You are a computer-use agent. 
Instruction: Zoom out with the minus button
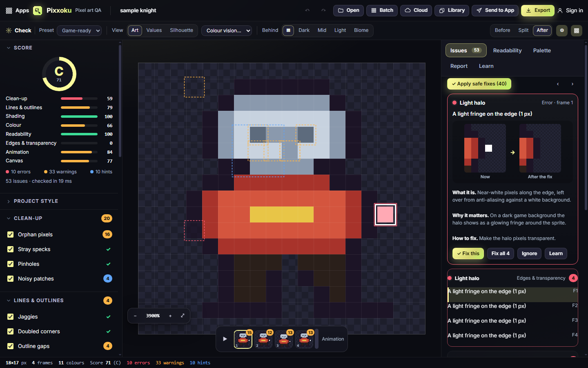pos(135,316)
